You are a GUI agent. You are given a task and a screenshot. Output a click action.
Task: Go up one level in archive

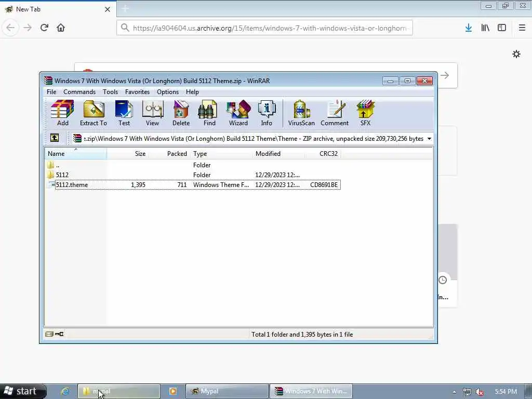55,138
